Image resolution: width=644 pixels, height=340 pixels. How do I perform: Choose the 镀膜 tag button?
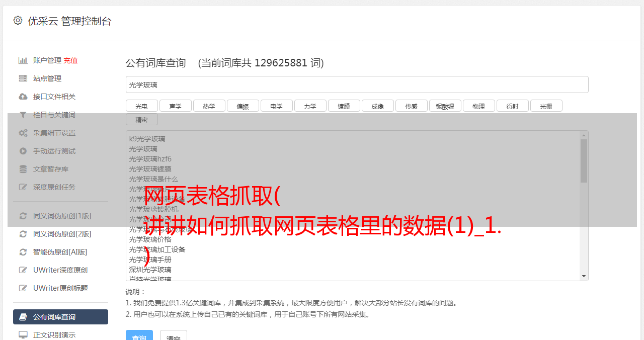coord(344,106)
